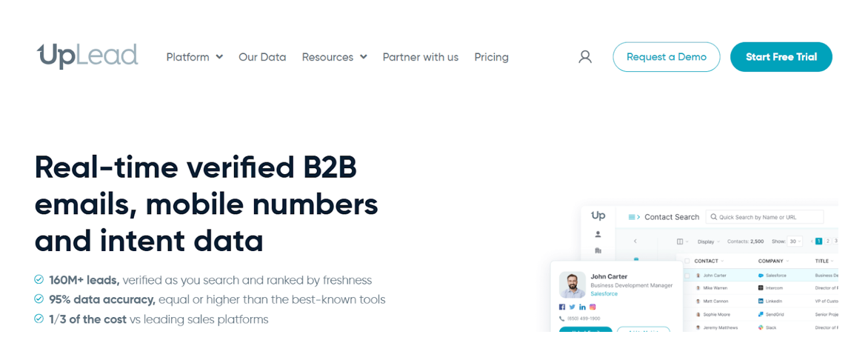This screenshot has height=360, width=868.
Task: Open the Show 30 per-page dropdown
Action: [795, 241]
